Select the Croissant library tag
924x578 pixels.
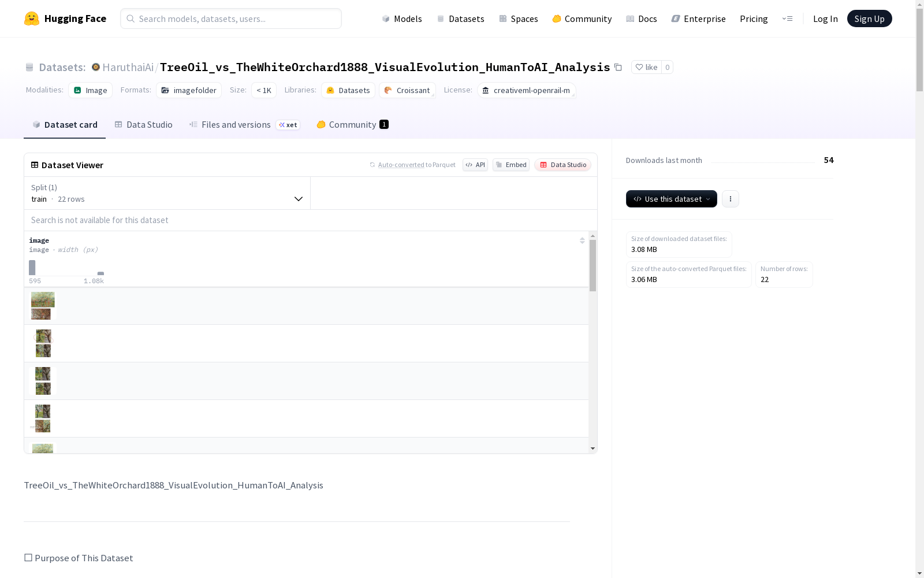[408, 90]
